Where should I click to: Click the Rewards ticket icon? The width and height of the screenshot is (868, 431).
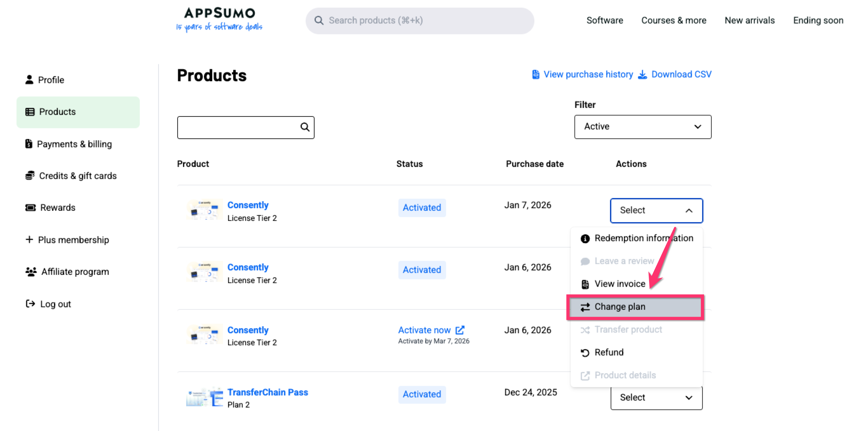pyautogui.click(x=30, y=208)
